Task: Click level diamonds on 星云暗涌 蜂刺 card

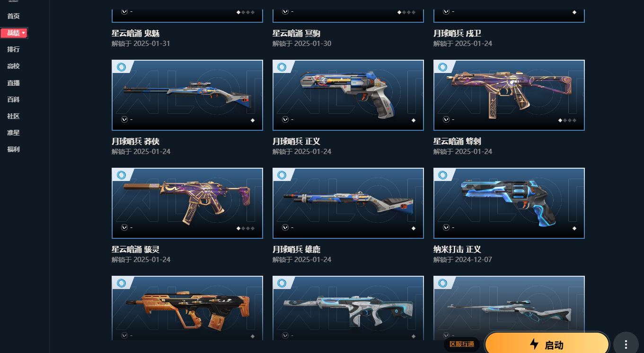Action: [x=568, y=120]
